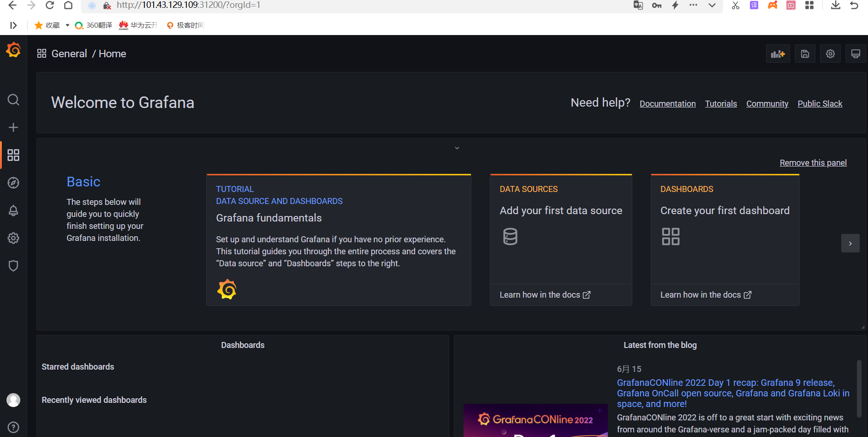This screenshot has height=437, width=868.
Task: Click the blog panel scrollbar
Action: click(x=859, y=389)
